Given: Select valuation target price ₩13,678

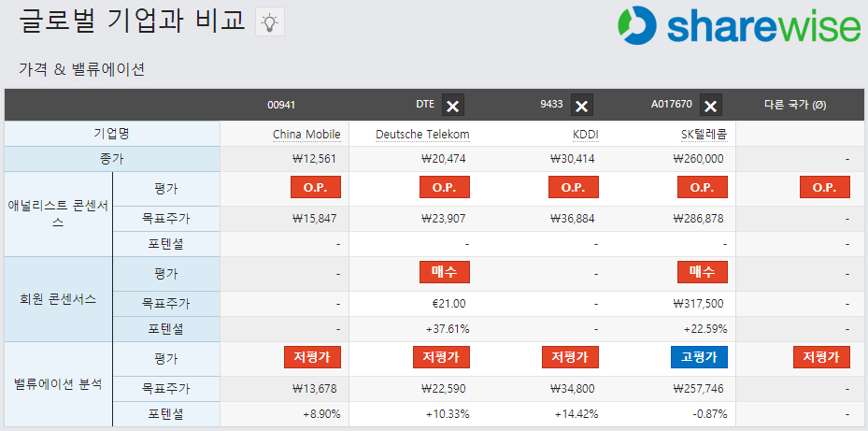Looking at the screenshot, I should [313, 389].
